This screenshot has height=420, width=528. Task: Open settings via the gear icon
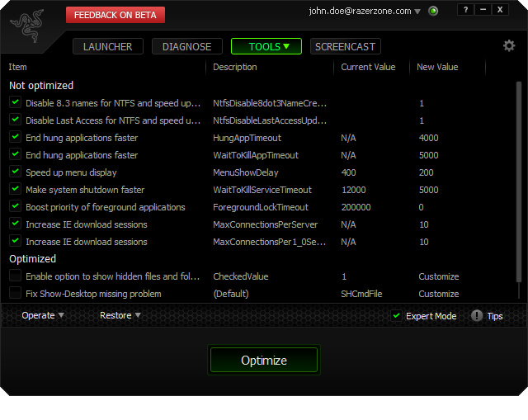point(509,46)
